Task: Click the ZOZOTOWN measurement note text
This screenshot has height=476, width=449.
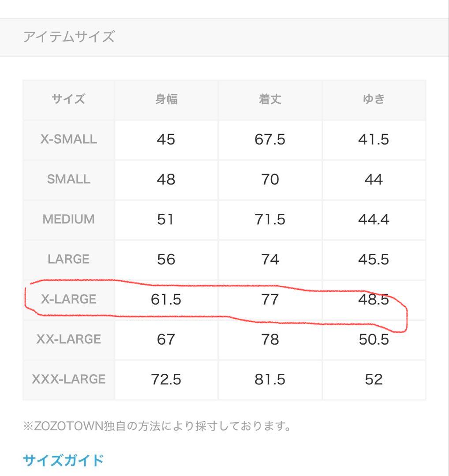Action: click(157, 426)
